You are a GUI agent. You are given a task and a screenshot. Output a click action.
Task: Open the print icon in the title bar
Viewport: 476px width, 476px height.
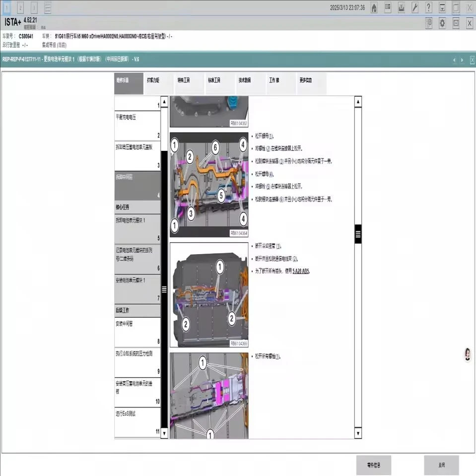tap(401, 7)
